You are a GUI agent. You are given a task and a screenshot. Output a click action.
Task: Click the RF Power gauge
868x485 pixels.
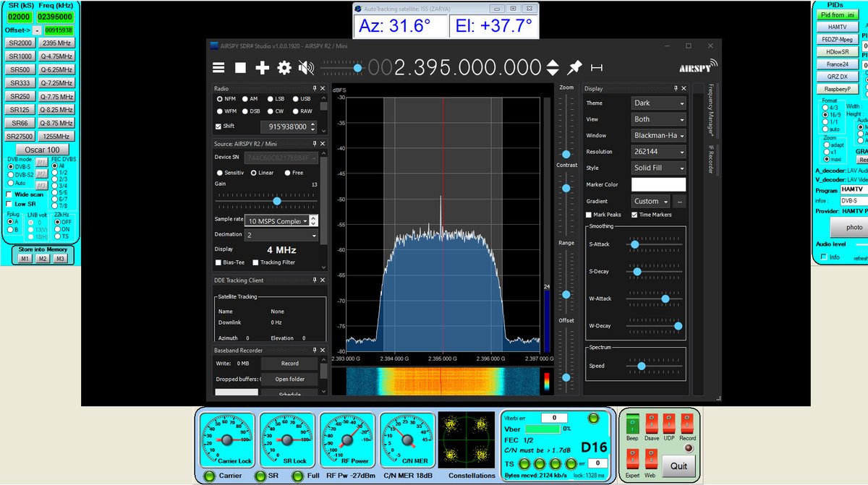[x=347, y=439]
